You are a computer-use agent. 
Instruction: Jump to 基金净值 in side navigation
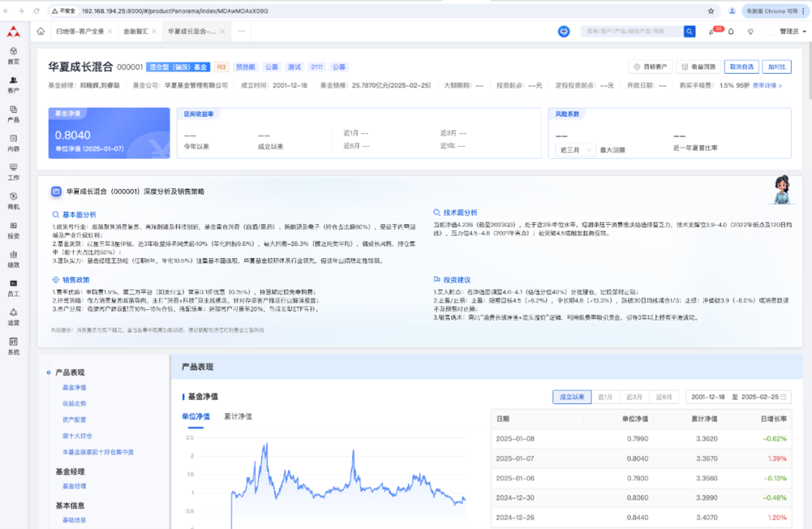click(x=74, y=388)
